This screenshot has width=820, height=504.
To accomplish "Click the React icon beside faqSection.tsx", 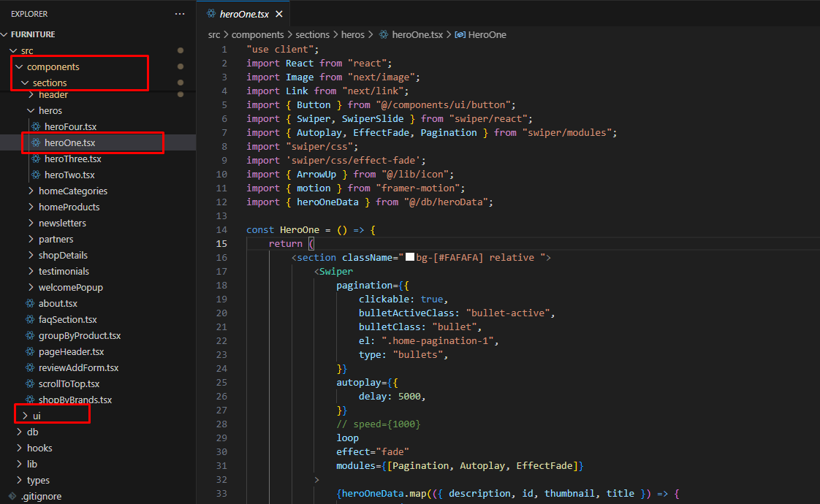I will tap(30, 320).
